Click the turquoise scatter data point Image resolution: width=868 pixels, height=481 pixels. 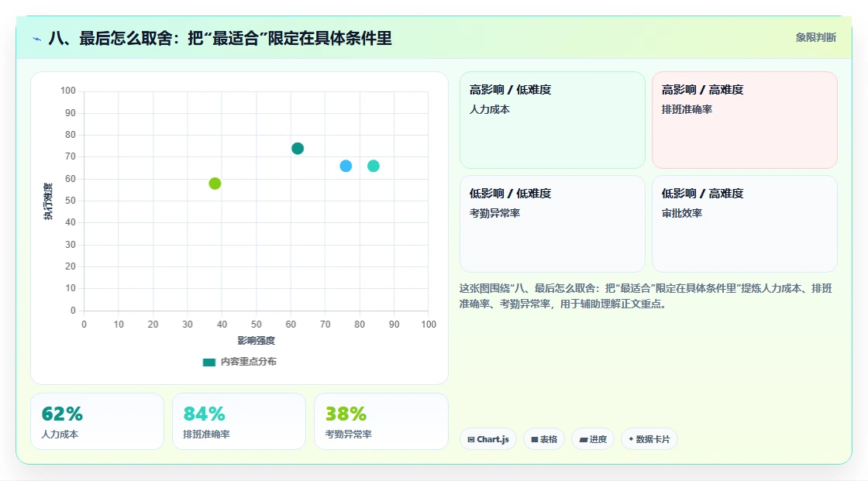[374, 166]
